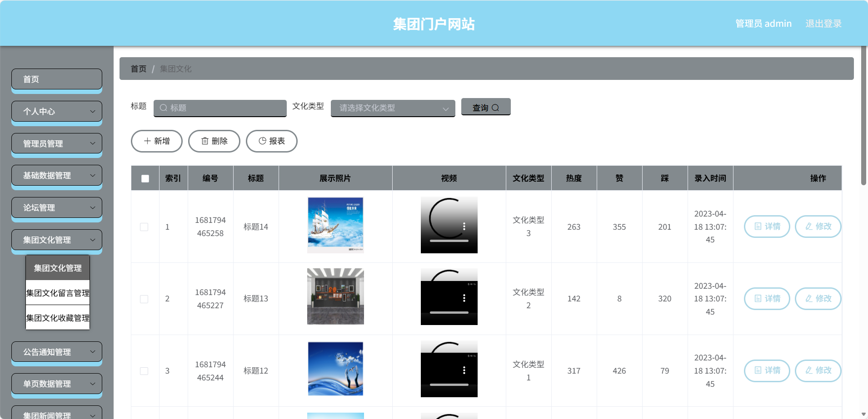Image resolution: width=868 pixels, height=419 pixels.
Task: Click the pie chart icon on the 报表 button
Action: (x=262, y=141)
